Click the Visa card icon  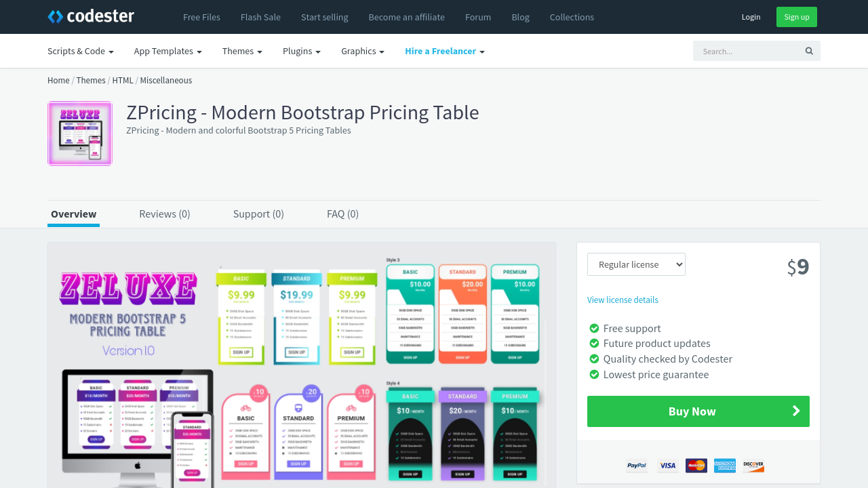click(x=668, y=466)
